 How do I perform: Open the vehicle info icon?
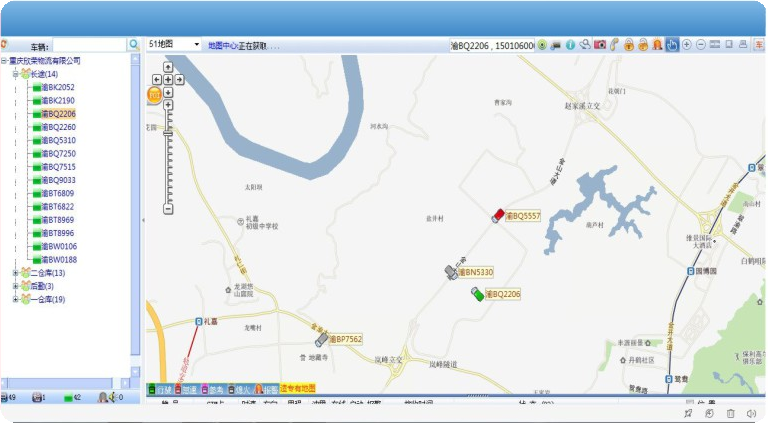570,45
